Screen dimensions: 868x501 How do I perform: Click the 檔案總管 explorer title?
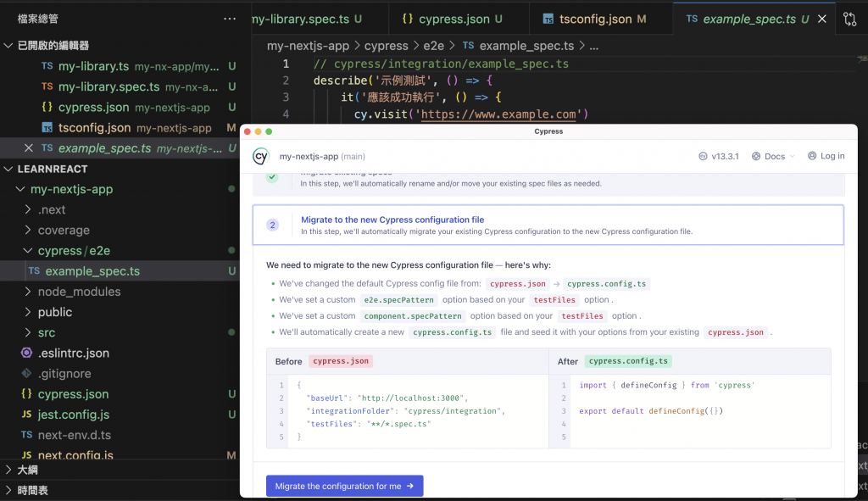[x=37, y=19]
